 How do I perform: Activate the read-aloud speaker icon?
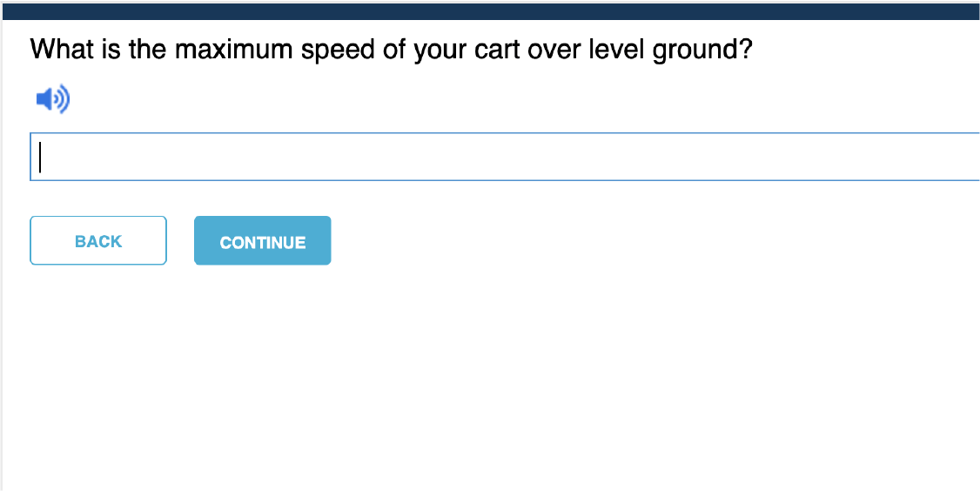52,100
